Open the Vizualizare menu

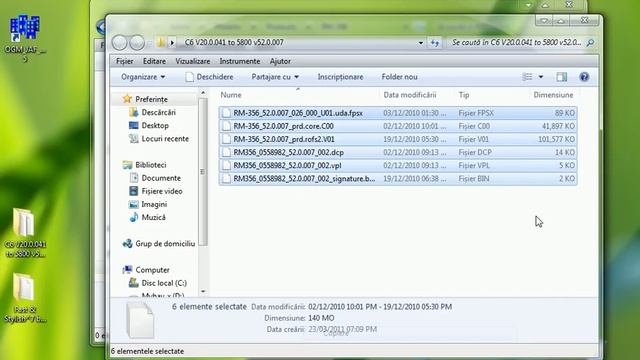pyautogui.click(x=193, y=61)
